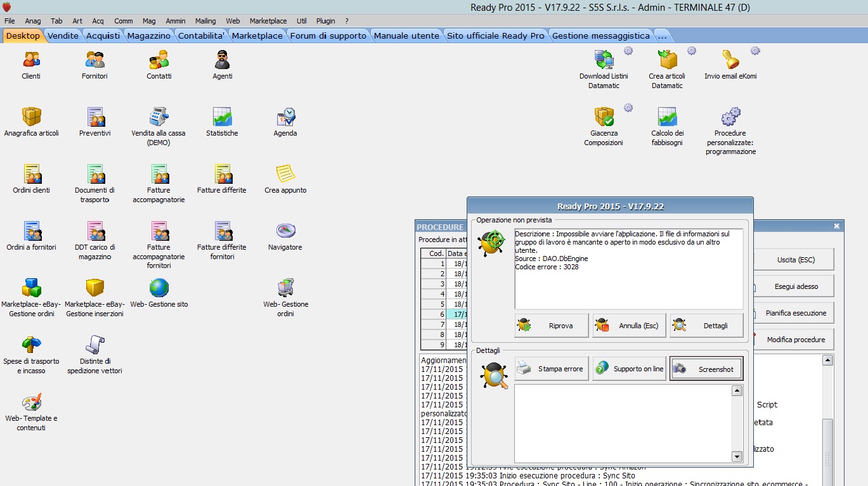
Task: Click Riprova in error dialog
Action: pos(552,326)
